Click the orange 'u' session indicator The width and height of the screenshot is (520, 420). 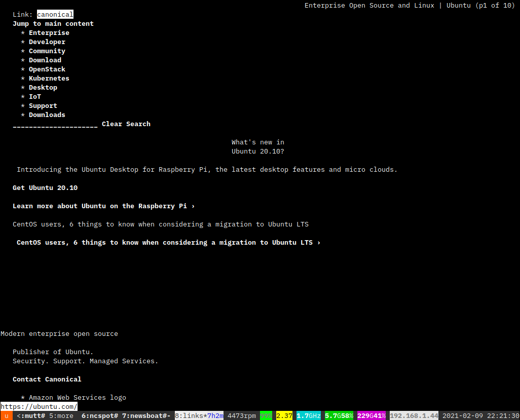coord(6,415)
